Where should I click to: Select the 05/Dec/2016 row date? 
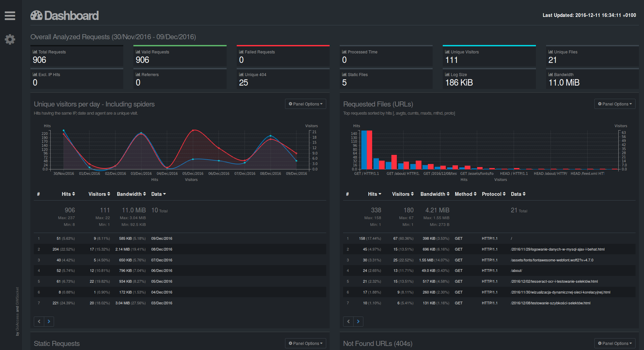[162, 281]
